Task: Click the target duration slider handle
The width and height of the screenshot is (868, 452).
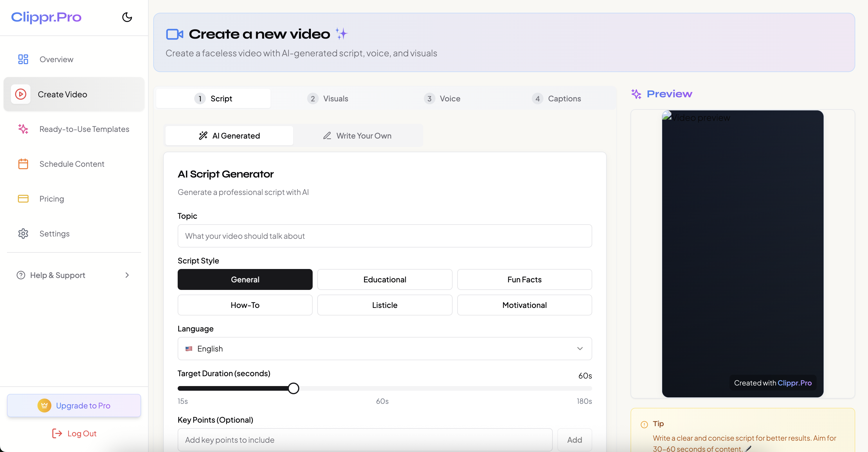Action: point(293,388)
